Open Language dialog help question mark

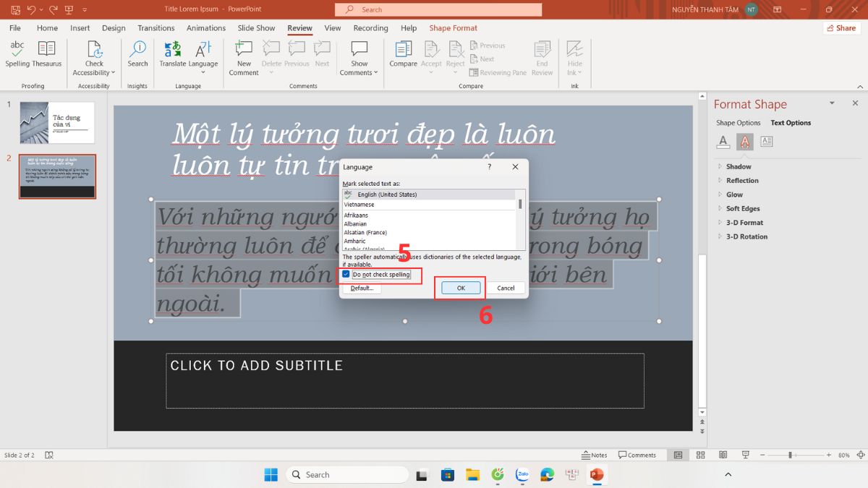click(489, 167)
